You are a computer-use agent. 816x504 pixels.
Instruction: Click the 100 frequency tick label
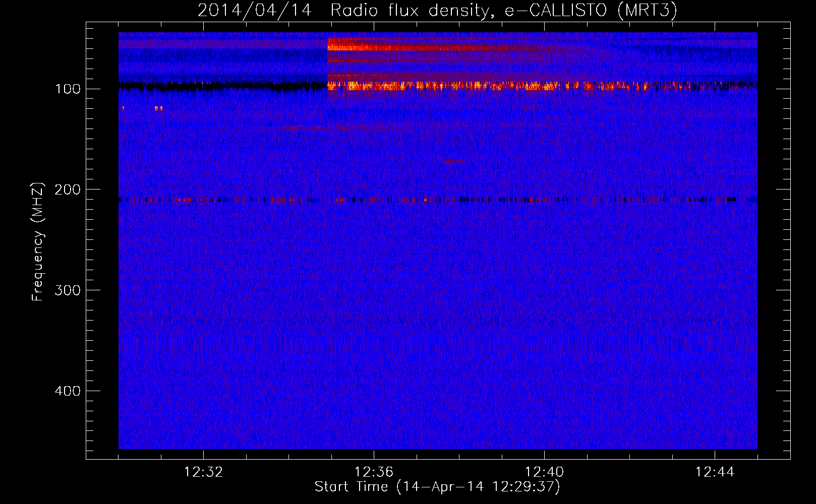[68, 89]
